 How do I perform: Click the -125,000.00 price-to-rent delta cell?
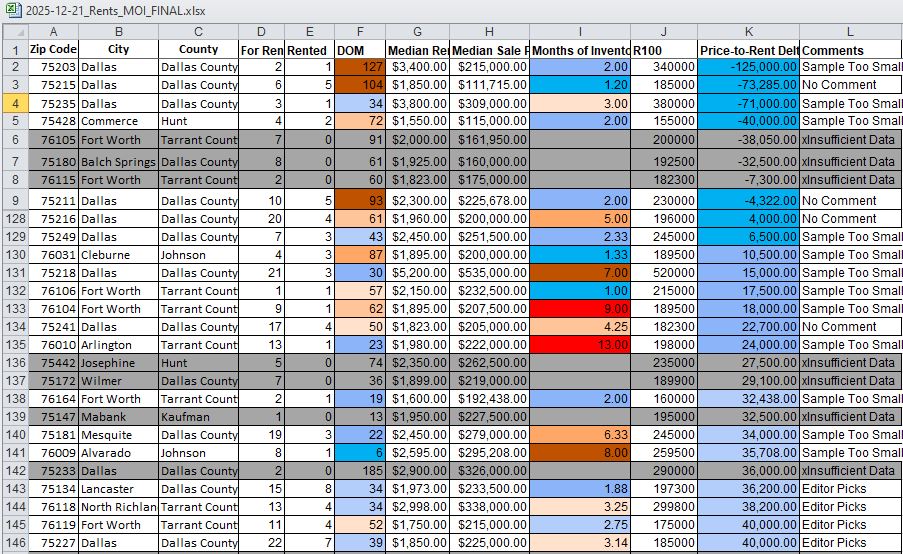pos(748,67)
